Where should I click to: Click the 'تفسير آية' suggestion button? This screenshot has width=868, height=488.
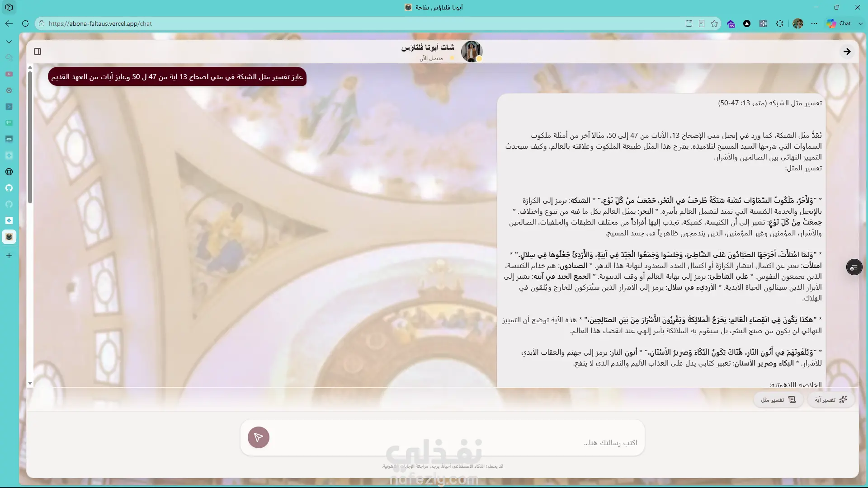[x=831, y=399]
